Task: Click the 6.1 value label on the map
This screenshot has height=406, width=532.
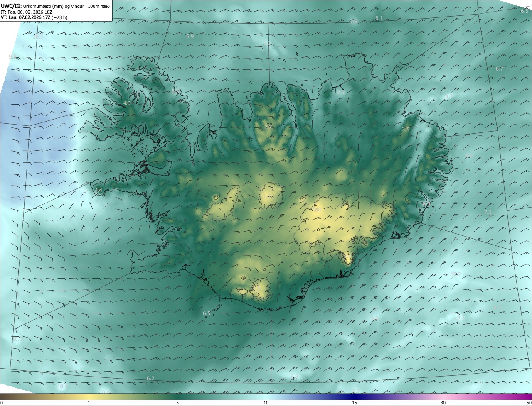Action: [379, 18]
